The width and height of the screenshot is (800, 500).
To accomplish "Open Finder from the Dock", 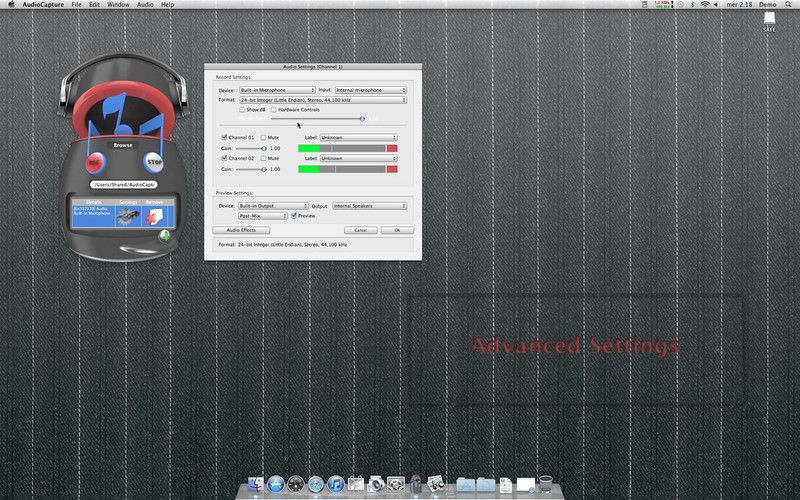I will 256,484.
